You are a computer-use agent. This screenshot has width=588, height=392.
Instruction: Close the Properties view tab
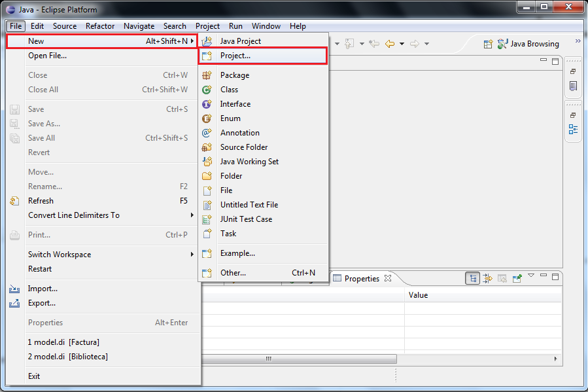388,278
